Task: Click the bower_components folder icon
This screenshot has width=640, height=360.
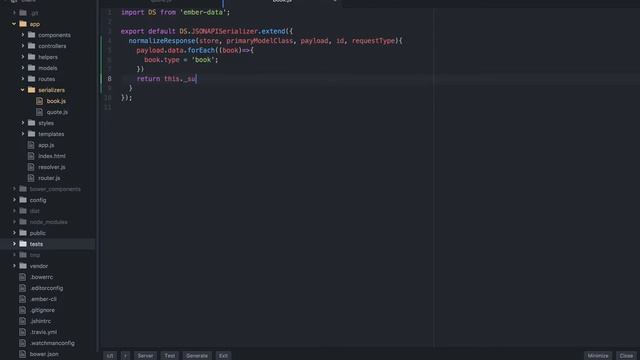Action: [x=23, y=189]
